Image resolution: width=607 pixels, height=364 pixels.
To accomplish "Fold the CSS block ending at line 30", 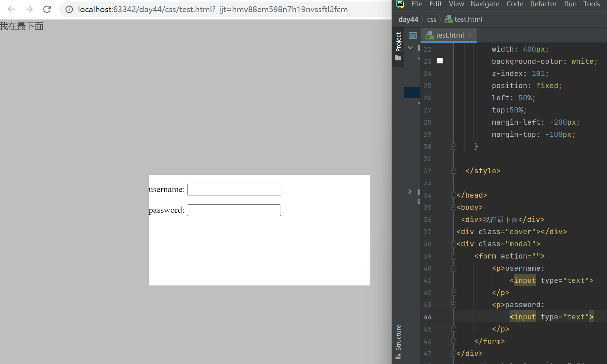I will click(x=453, y=146).
